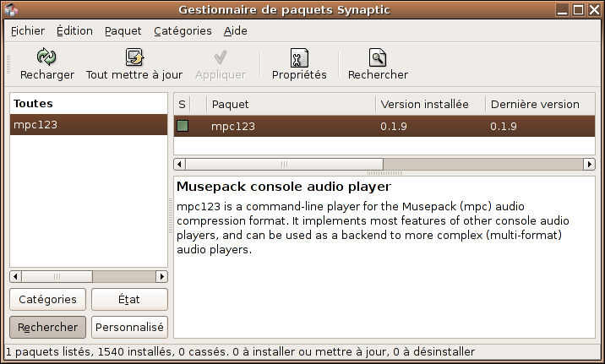This screenshot has height=364, width=605.
Task: Click the Catégories filter button
Action: [x=48, y=299]
